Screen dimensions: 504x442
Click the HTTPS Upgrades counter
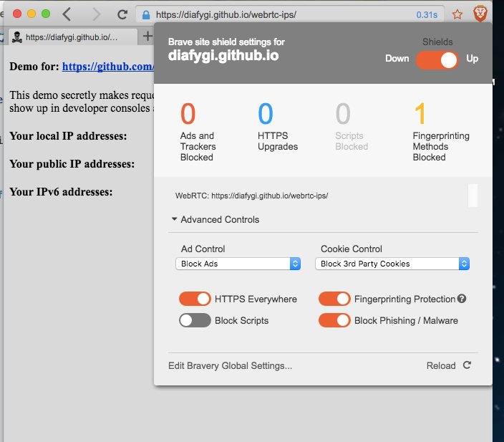coord(278,126)
